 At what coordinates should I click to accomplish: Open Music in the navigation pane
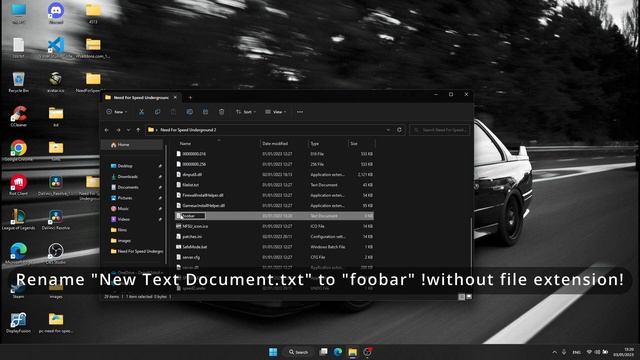(123, 209)
